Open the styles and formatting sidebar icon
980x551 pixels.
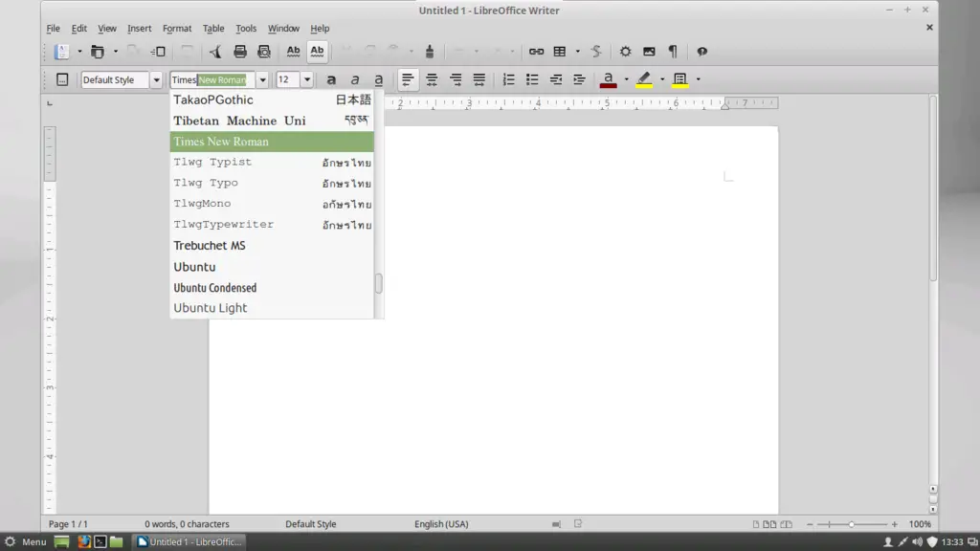click(x=62, y=79)
